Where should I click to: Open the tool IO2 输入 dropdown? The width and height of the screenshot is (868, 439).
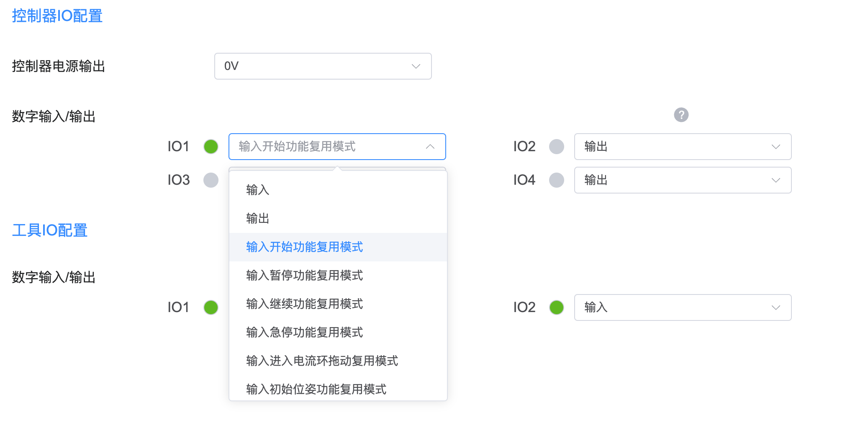(x=683, y=307)
